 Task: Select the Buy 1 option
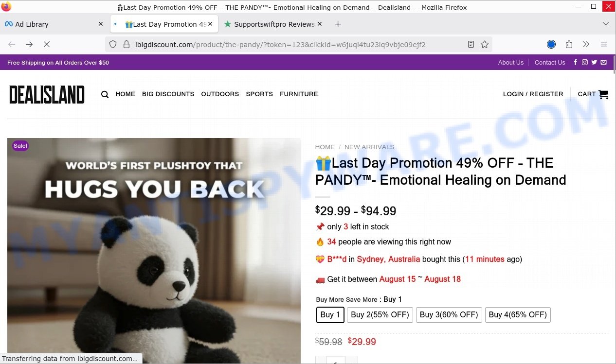pyautogui.click(x=330, y=315)
